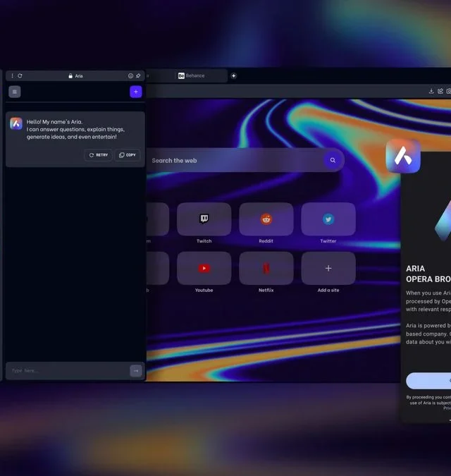Click the edit page icon in toolbar
Image resolution: width=451 pixels, height=476 pixels.
coord(440,91)
